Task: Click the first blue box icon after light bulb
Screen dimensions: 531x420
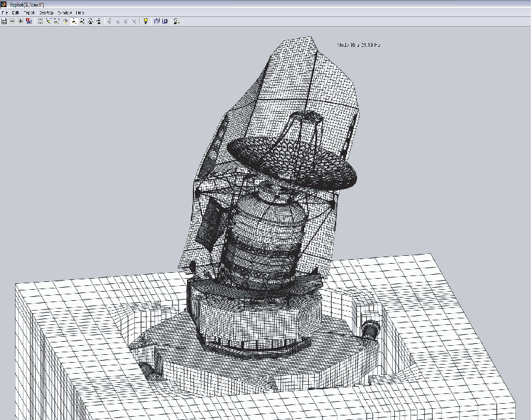Action: pos(156,21)
